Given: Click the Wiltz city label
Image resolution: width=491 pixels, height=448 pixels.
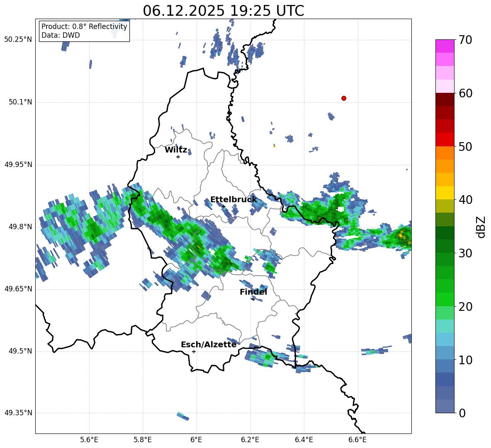Looking at the screenshot, I should (x=176, y=150).
